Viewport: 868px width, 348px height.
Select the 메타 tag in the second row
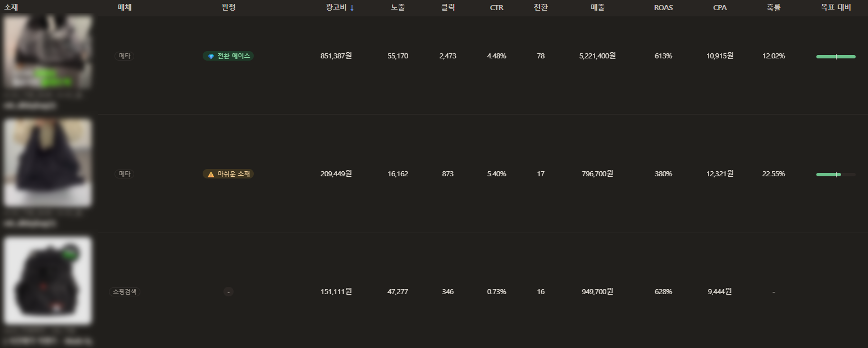coord(124,174)
